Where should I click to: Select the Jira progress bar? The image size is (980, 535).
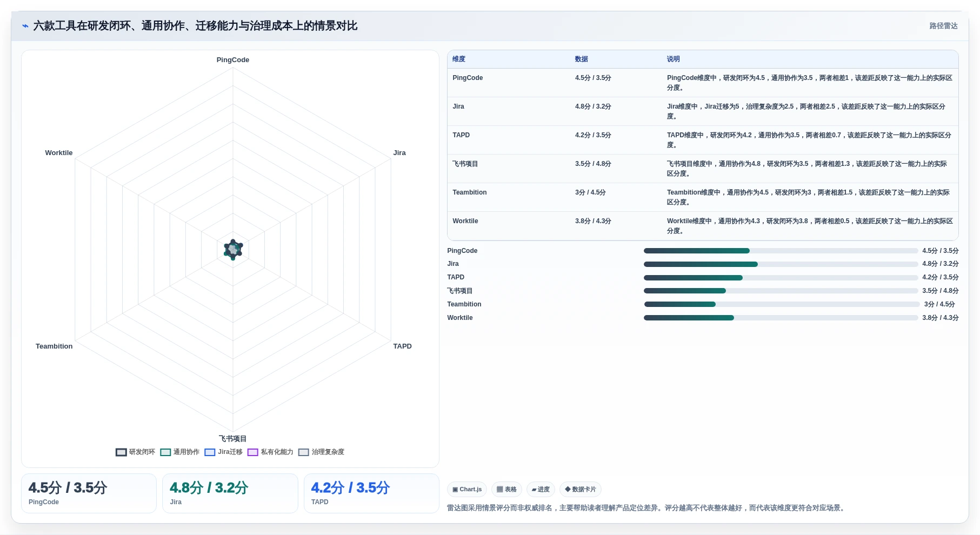pyautogui.click(x=781, y=264)
